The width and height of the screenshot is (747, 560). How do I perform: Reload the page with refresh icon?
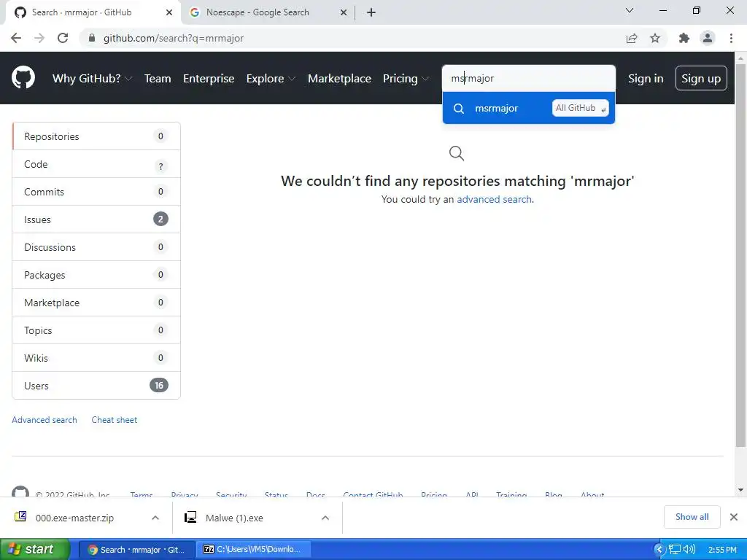63,38
